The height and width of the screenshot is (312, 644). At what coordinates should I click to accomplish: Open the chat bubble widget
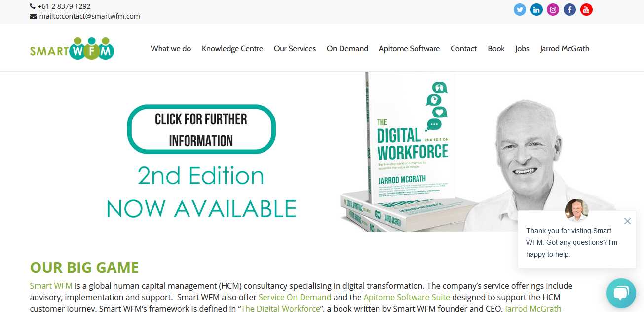(x=621, y=293)
